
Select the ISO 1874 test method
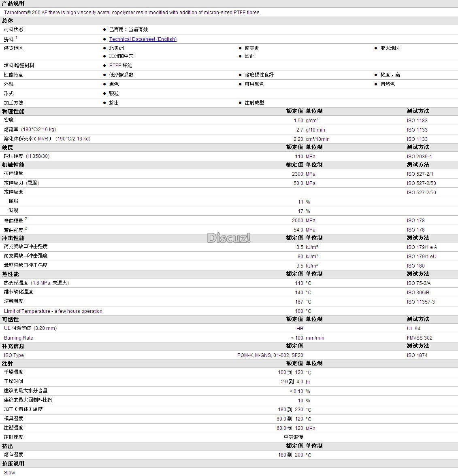(417, 355)
